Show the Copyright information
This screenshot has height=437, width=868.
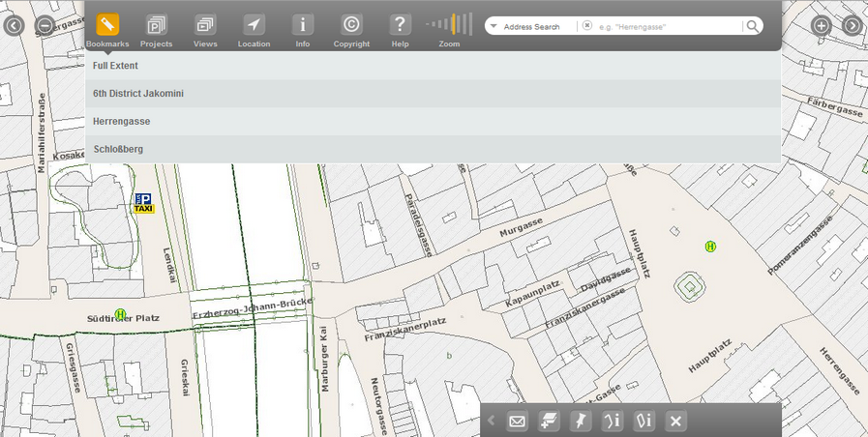[351, 25]
